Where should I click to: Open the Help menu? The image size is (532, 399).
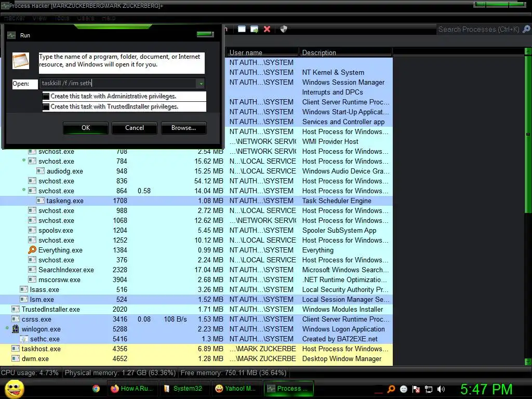pyautogui.click(x=109, y=18)
